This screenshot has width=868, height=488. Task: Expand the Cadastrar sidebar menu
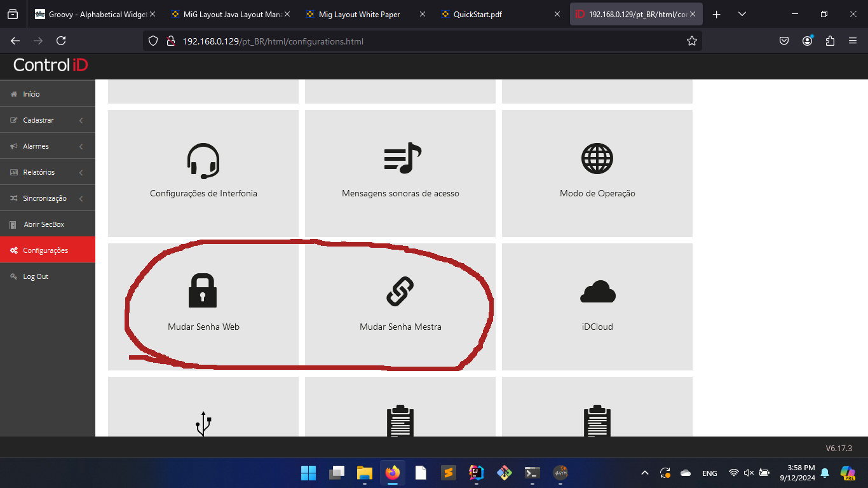coord(48,120)
